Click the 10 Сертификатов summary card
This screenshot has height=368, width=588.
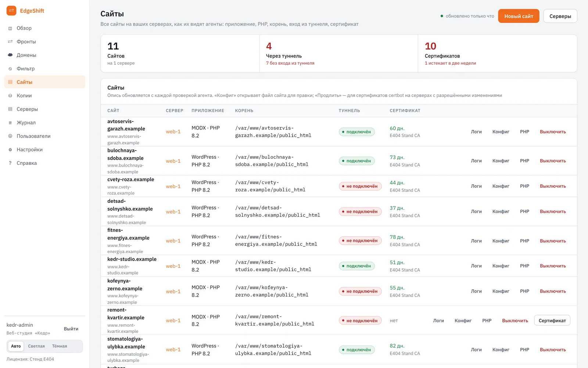click(x=497, y=53)
